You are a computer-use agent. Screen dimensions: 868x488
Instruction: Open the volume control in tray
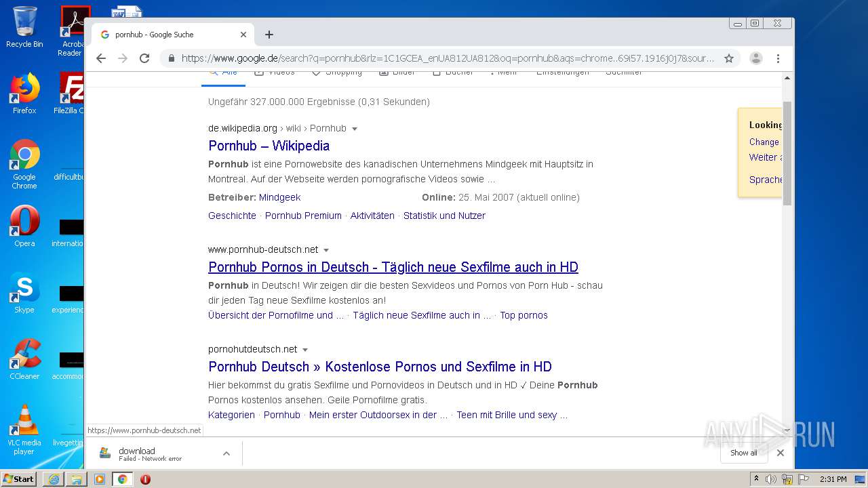point(771,479)
